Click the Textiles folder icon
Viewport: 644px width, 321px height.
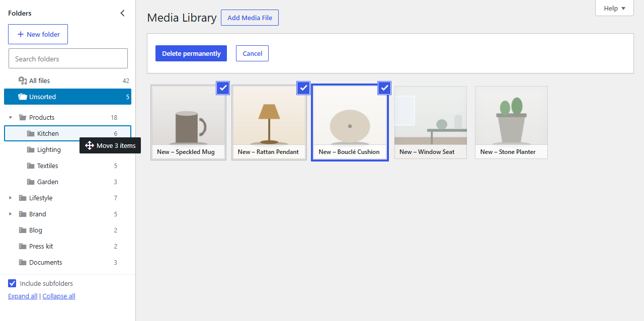coord(31,166)
